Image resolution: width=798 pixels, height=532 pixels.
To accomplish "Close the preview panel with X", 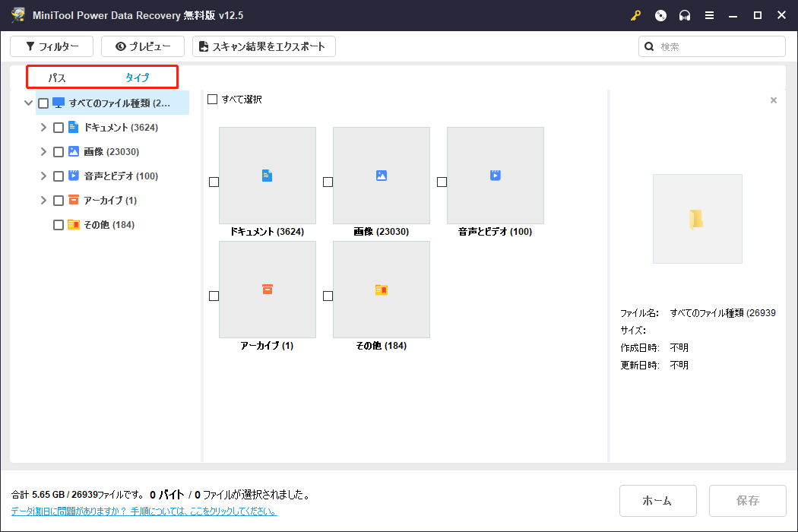I will tap(774, 100).
